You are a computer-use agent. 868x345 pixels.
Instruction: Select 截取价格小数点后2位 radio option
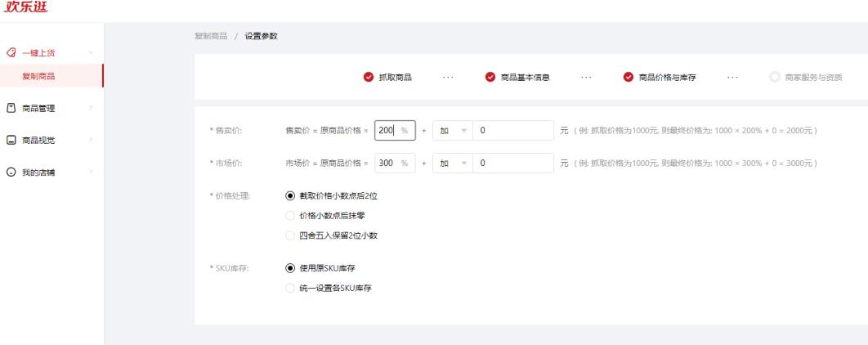[x=290, y=195]
